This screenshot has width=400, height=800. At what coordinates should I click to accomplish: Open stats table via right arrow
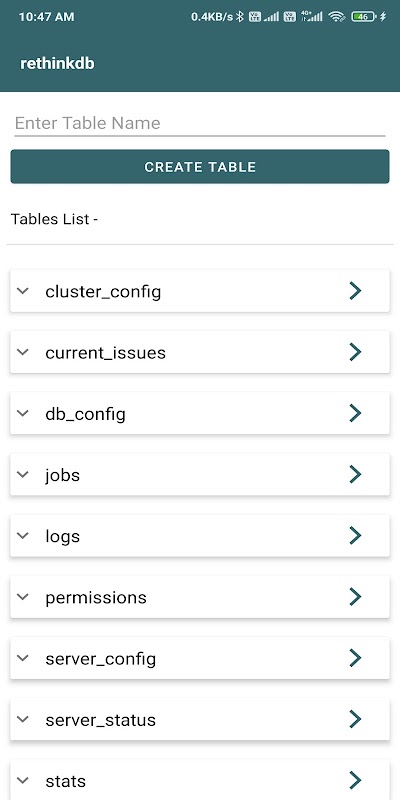coord(356,780)
